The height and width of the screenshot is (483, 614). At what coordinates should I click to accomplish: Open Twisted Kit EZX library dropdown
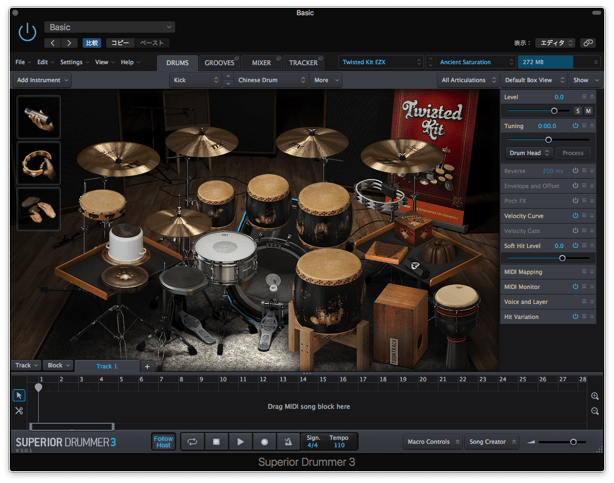[x=381, y=62]
